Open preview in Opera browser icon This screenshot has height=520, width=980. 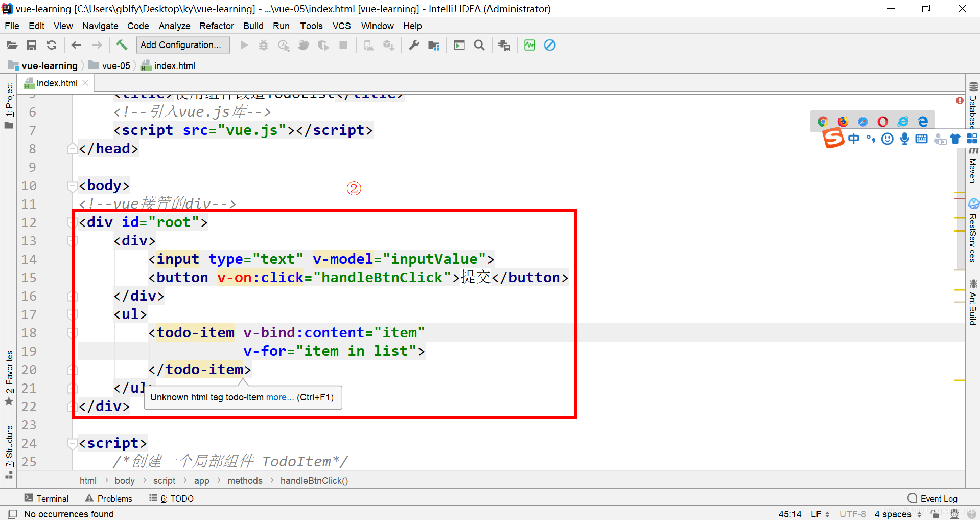point(883,121)
